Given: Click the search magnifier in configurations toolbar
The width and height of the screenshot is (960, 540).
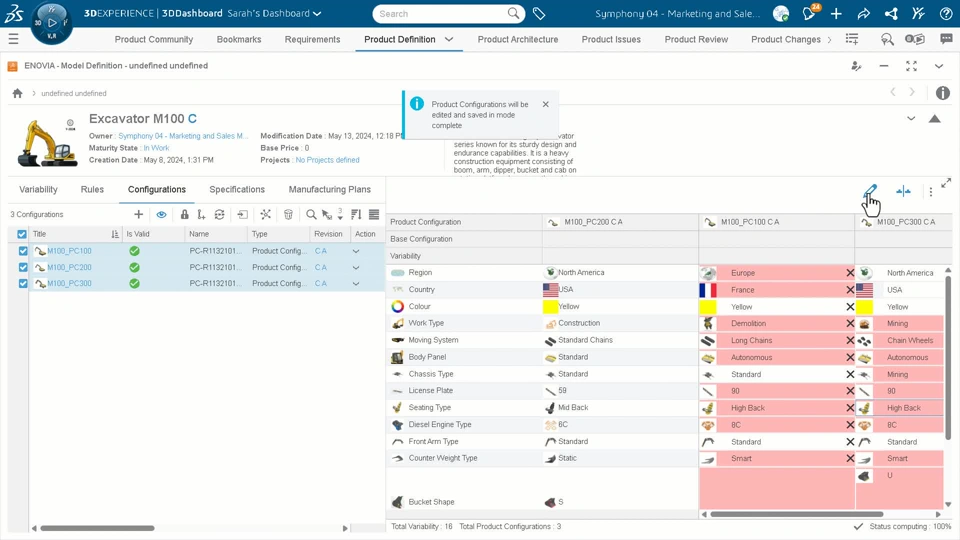Looking at the screenshot, I should (x=311, y=214).
